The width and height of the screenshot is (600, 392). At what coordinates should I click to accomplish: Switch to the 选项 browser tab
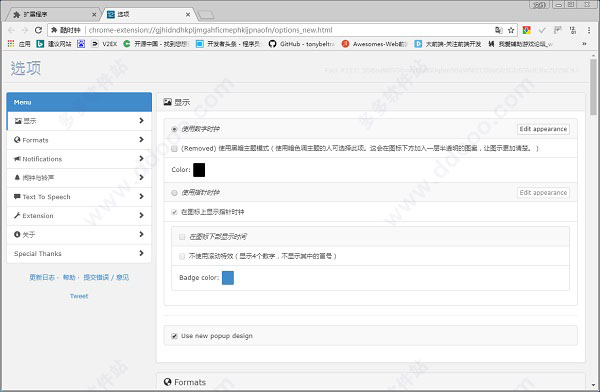149,15
